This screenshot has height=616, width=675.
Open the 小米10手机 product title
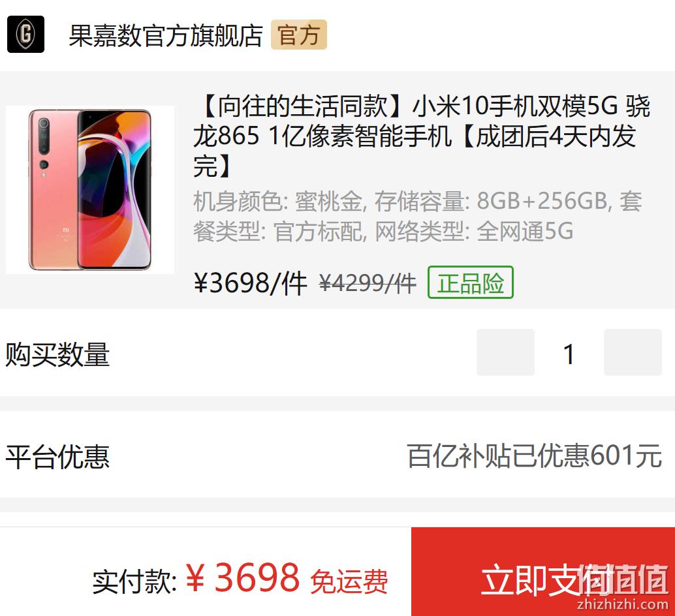click(422, 136)
